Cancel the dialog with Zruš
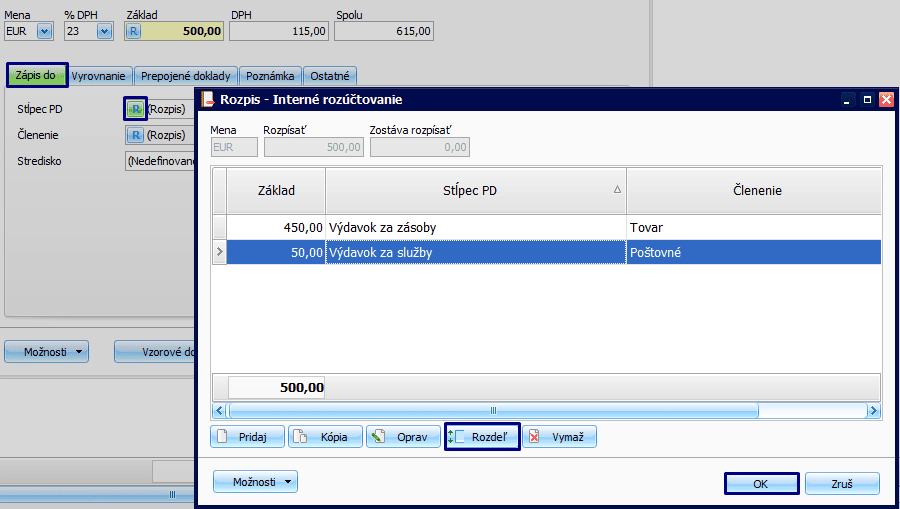The width and height of the screenshot is (900, 509). tap(842, 484)
